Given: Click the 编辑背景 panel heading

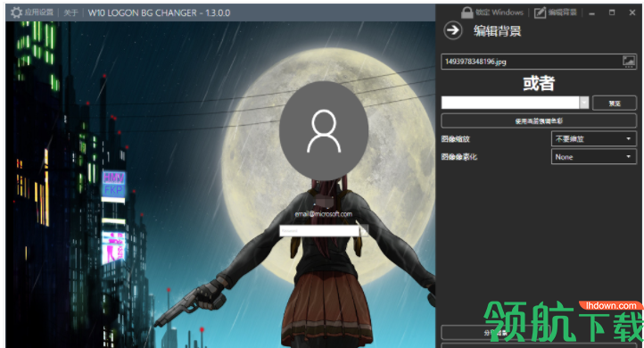Looking at the screenshot, I should click(x=497, y=31).
